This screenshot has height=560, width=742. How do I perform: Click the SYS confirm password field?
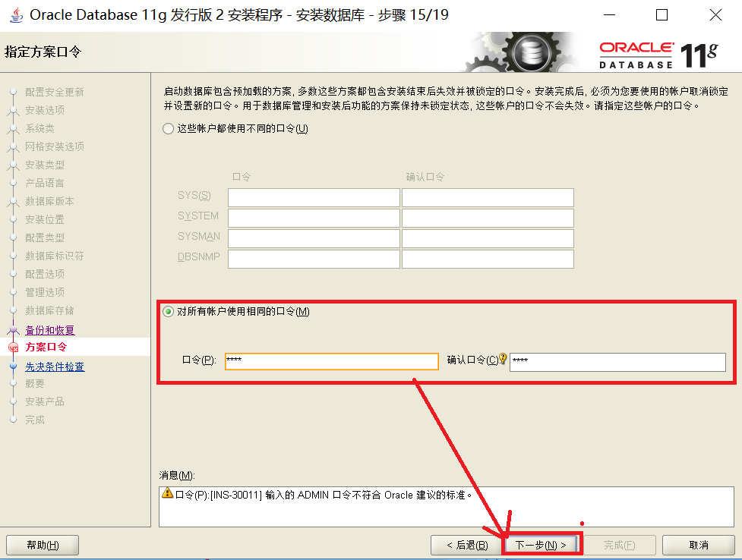click(488, 198)
